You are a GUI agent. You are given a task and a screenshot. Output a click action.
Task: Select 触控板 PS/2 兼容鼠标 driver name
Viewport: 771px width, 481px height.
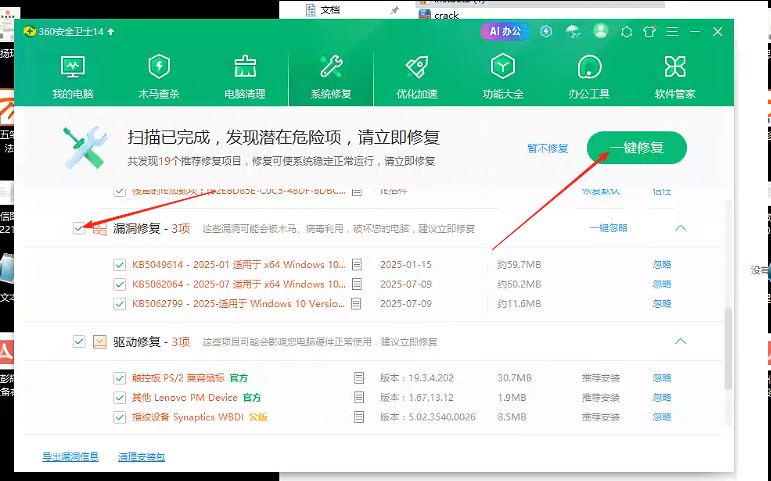click(x=178, y=378)
